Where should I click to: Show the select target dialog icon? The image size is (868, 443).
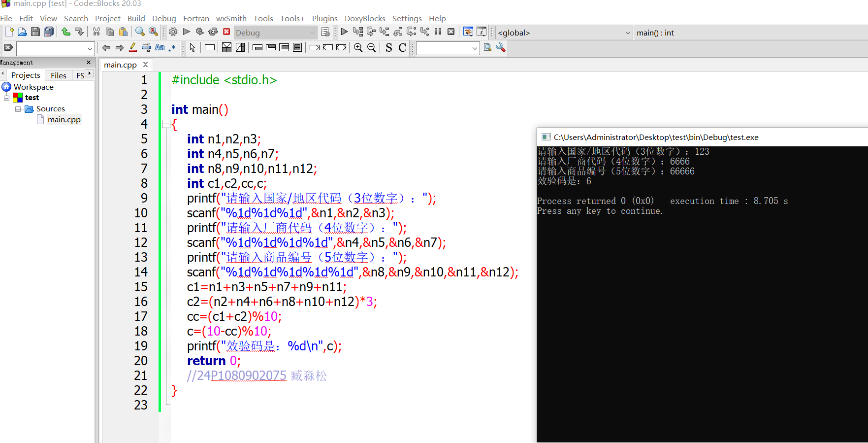point(325,32)
